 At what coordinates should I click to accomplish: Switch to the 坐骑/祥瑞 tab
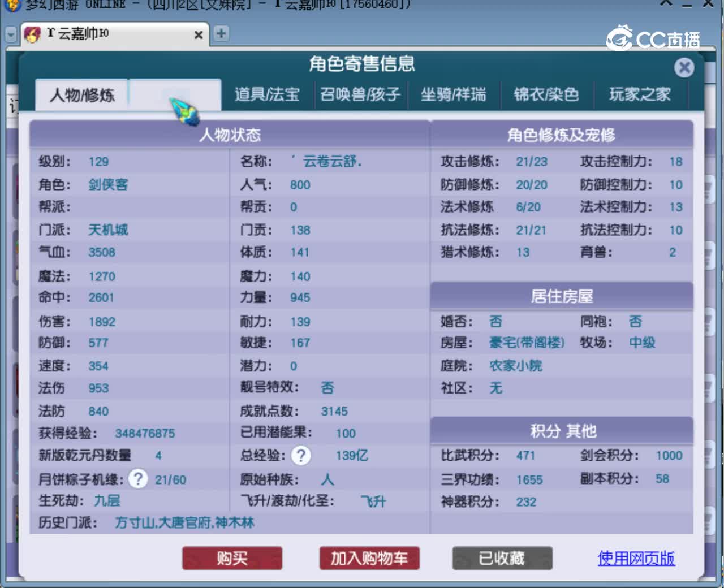453,94
